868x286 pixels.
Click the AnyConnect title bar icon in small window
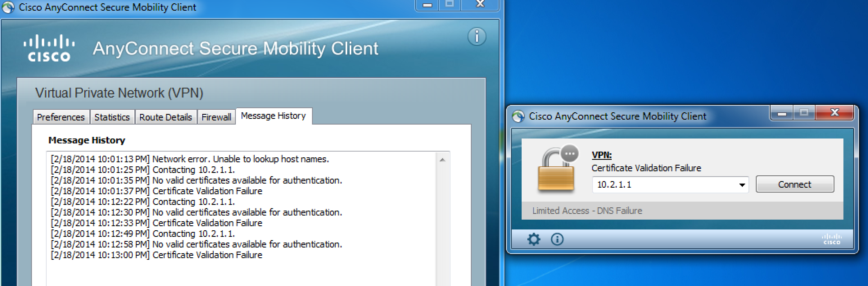518,116
